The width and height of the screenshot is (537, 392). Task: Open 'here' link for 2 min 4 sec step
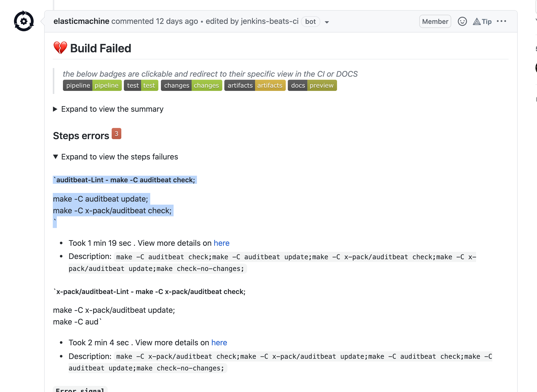click(x=219, y=343)
